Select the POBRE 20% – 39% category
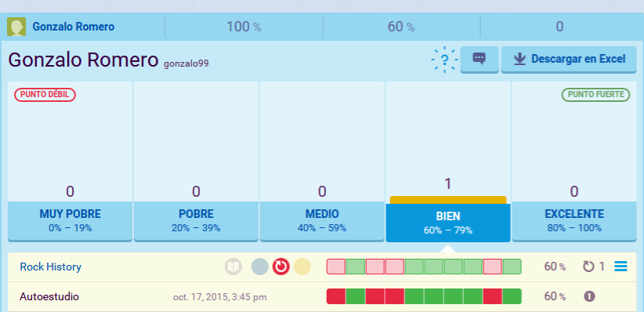 197,221
